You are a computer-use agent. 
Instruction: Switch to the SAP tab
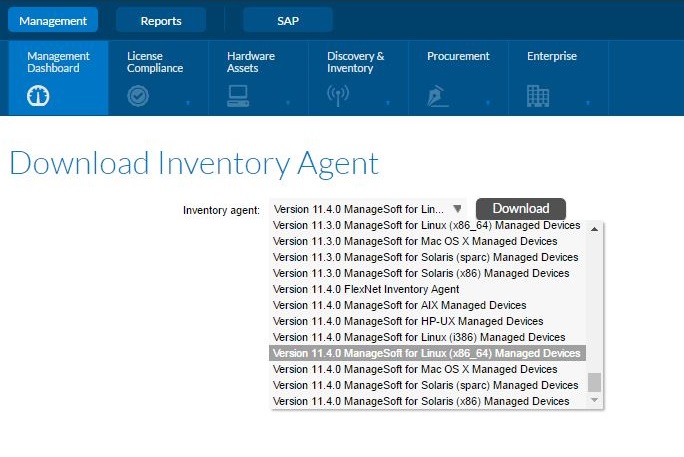[288, 20]
